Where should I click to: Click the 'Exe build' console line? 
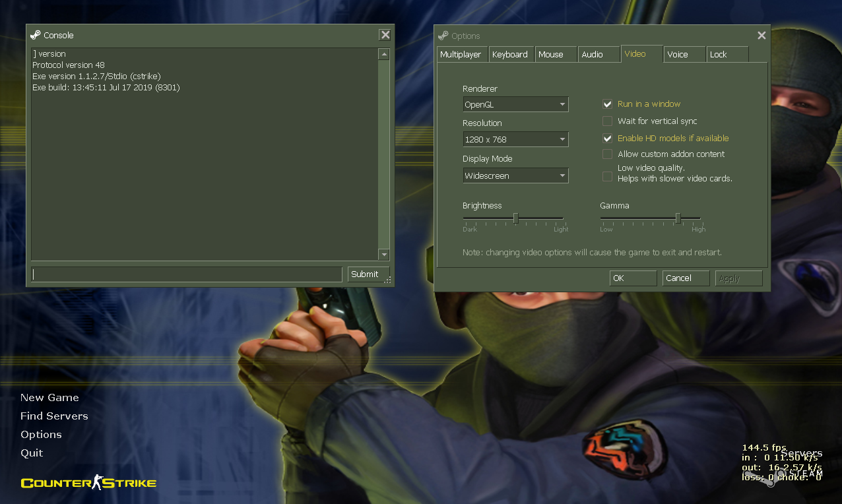coord(106,87)
